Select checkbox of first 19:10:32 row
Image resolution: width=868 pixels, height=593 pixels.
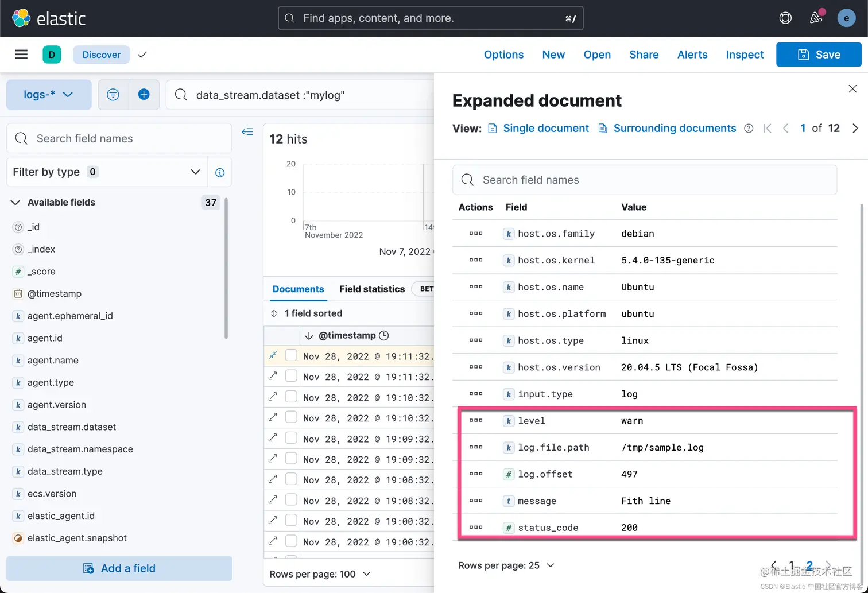[291, 397]
